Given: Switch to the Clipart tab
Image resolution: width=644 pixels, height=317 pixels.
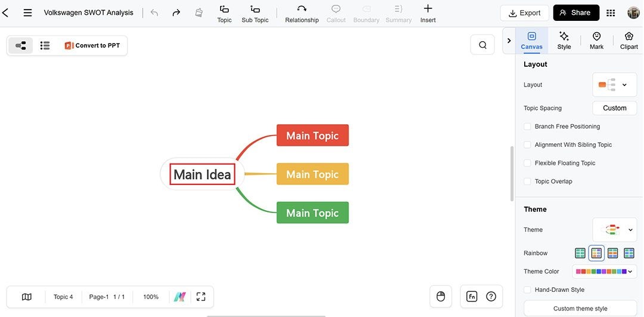Looking at the screenshot, I should click(629, 41).
